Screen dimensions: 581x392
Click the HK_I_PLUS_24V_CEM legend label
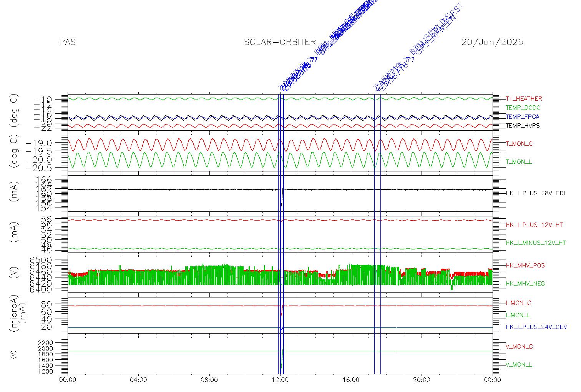[x=536, y=327]
